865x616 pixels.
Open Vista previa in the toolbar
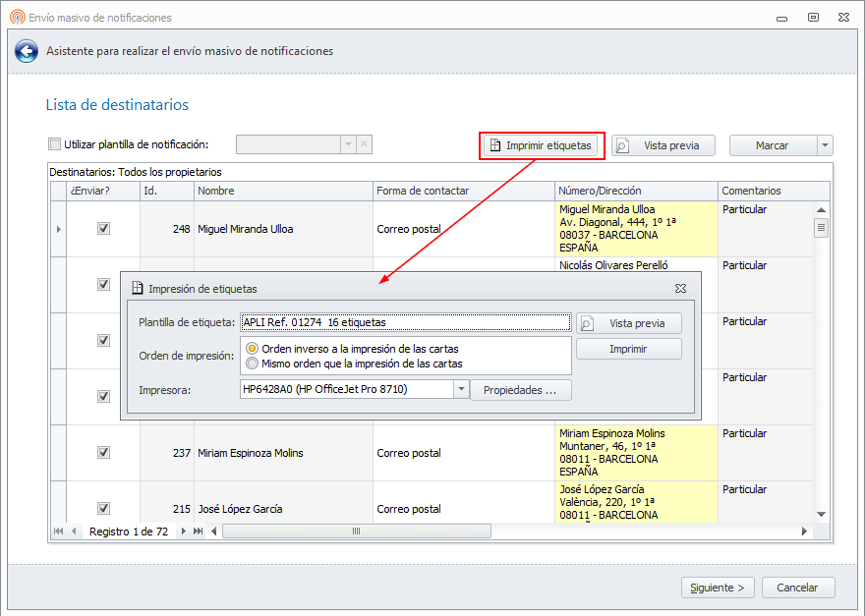click(663, 145)
